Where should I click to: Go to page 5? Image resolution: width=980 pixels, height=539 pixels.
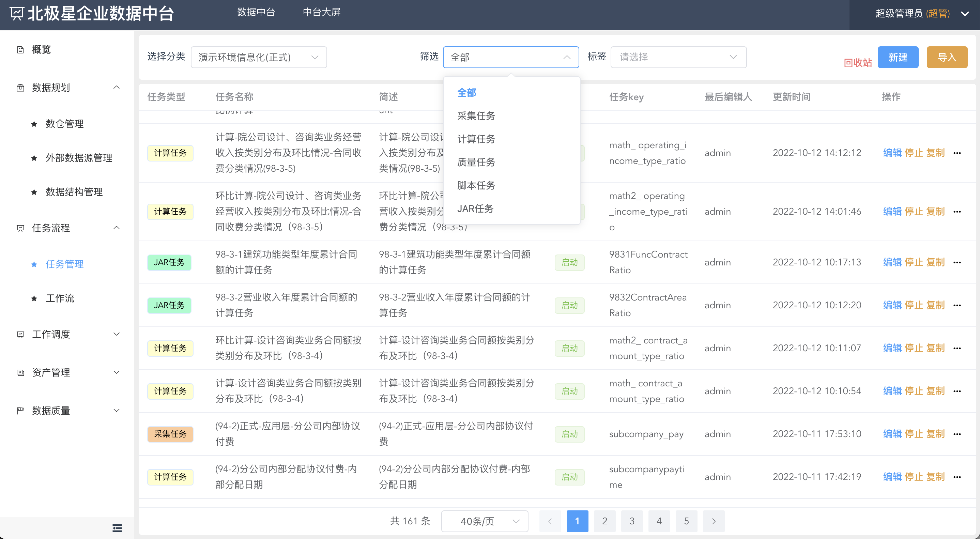click(686, 521)
